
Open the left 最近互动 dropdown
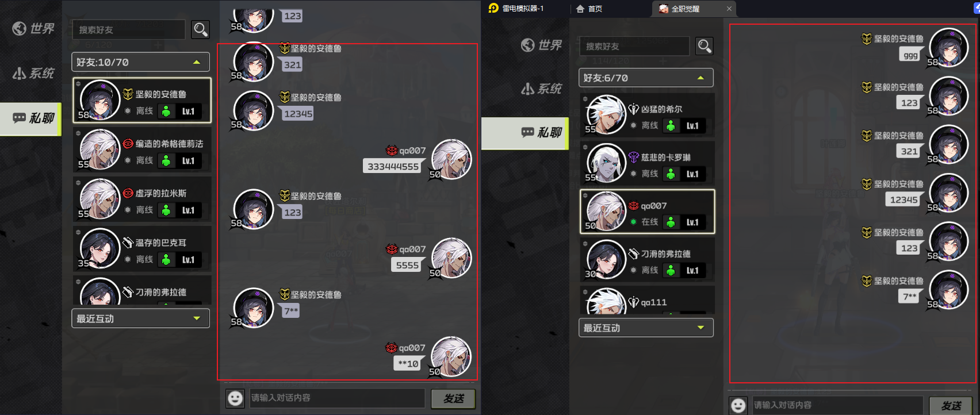click(140, 318)
